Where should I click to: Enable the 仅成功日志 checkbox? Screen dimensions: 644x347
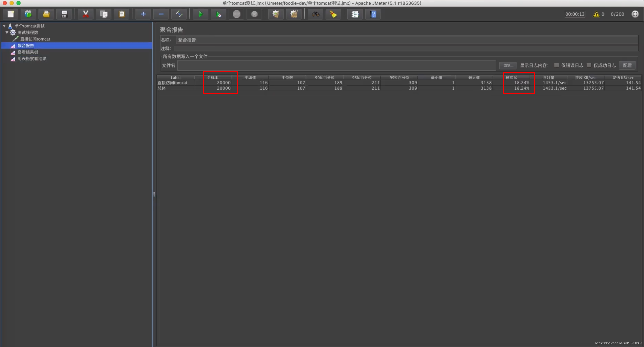(589, 65)
